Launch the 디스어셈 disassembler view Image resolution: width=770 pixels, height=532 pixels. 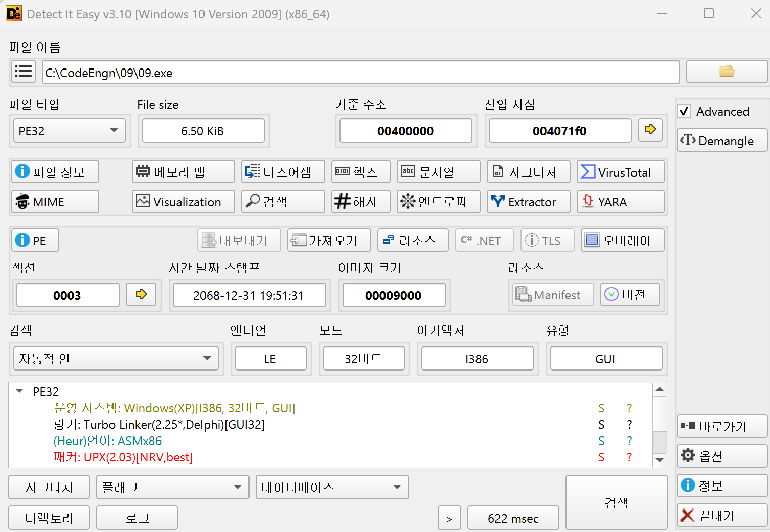(283, 172)
